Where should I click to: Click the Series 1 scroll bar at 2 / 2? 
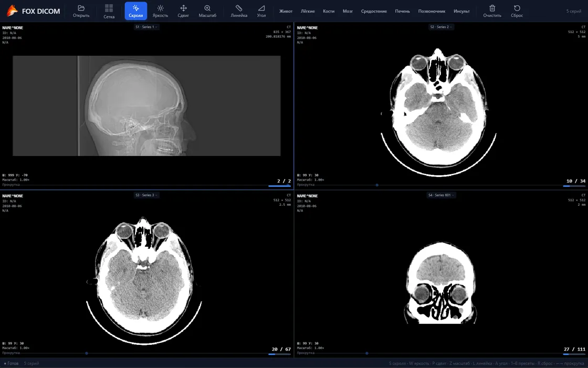[x=279, y=186]
